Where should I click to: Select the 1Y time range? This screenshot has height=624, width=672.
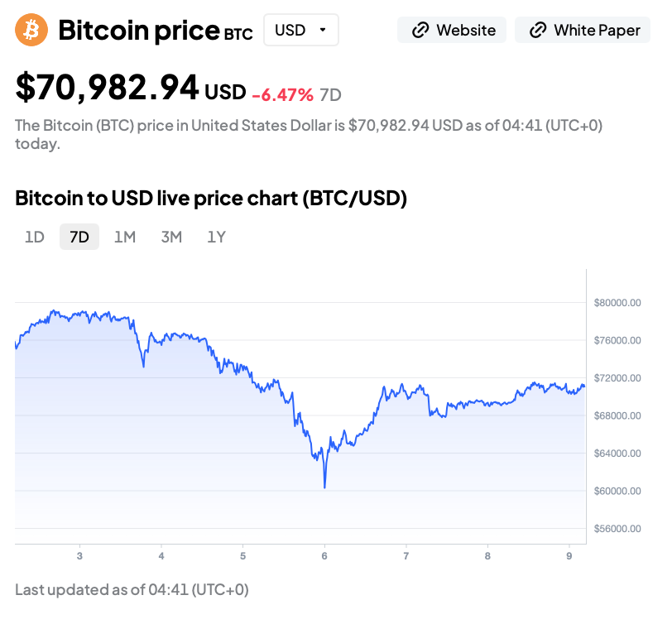[216, 237]
